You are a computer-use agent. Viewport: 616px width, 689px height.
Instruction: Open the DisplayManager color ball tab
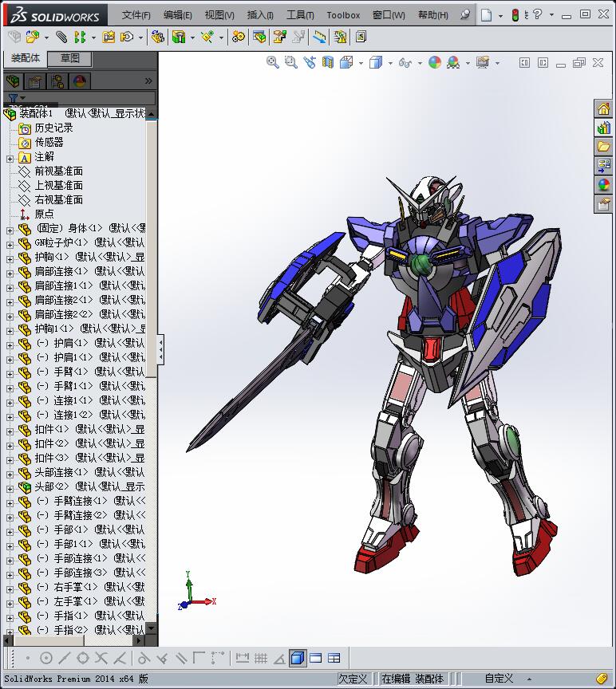[80, 81]
